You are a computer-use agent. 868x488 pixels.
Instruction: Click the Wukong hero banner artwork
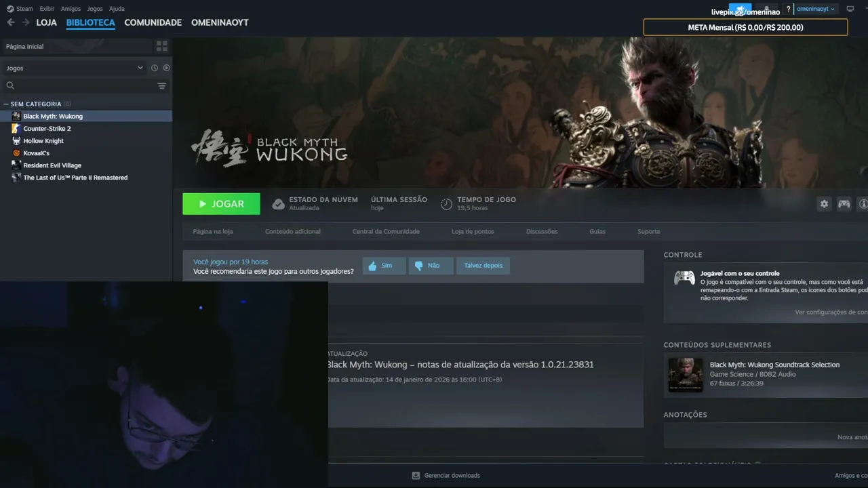pyautogui.click(x=520, y=112)
